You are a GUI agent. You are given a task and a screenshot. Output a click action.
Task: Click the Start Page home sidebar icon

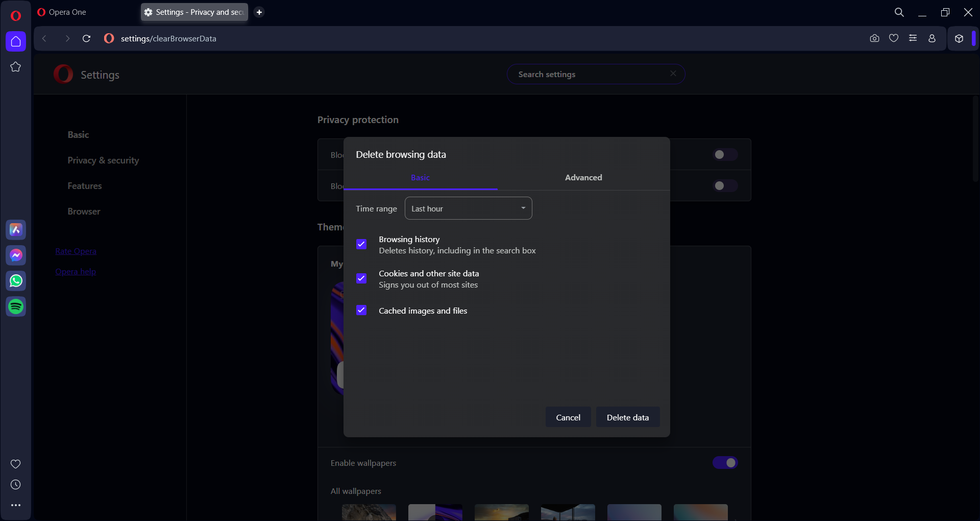(16, 41)
